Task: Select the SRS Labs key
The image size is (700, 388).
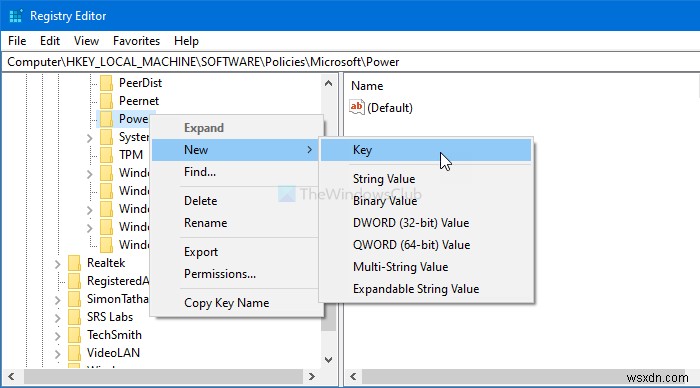Action: click(x=110, y=317)
